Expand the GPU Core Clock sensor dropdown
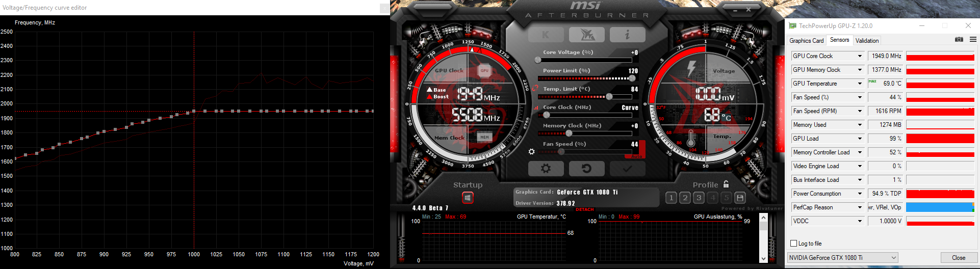 point(860,56)
